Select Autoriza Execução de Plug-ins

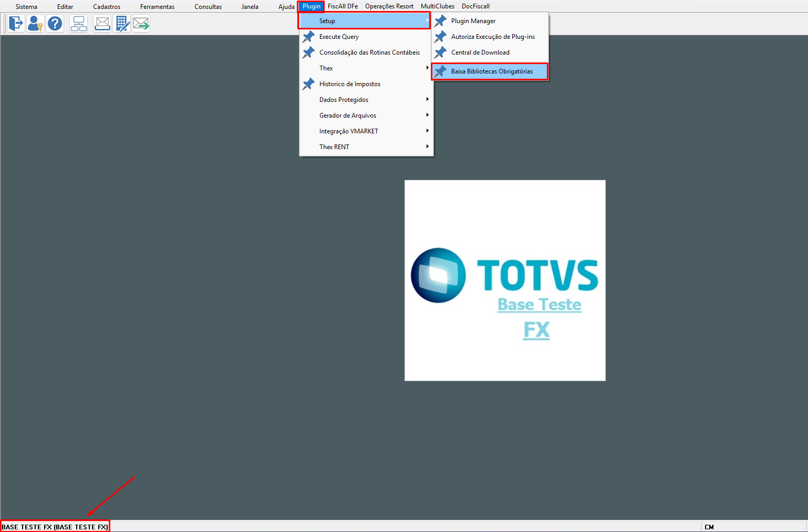click(x=490, y=37)
